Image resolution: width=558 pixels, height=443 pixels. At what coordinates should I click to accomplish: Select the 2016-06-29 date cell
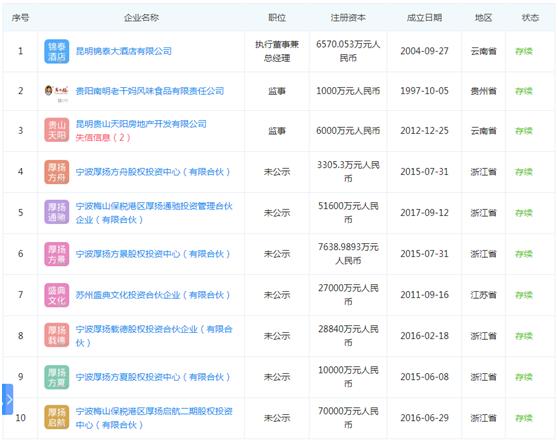pyautogui.click(x=424, y=418)
